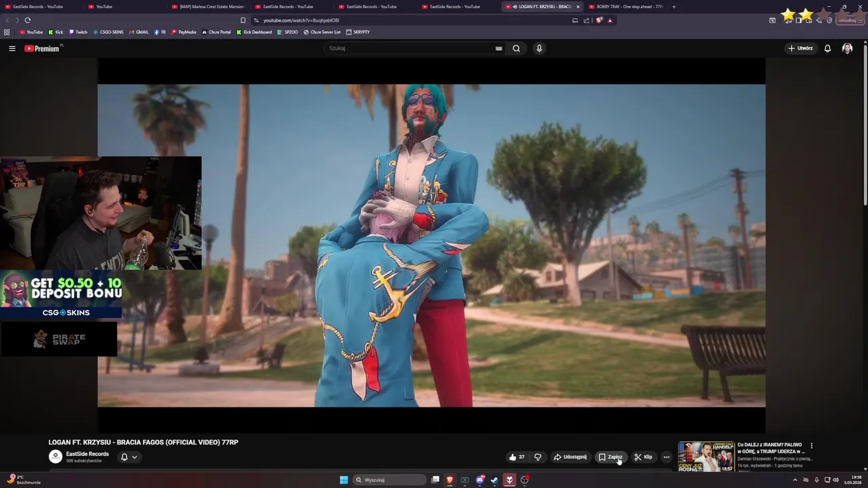Screen dimensions: 868x488
Task: Reload the page with browser refresh icon
Action: click(x=28, y=20)
